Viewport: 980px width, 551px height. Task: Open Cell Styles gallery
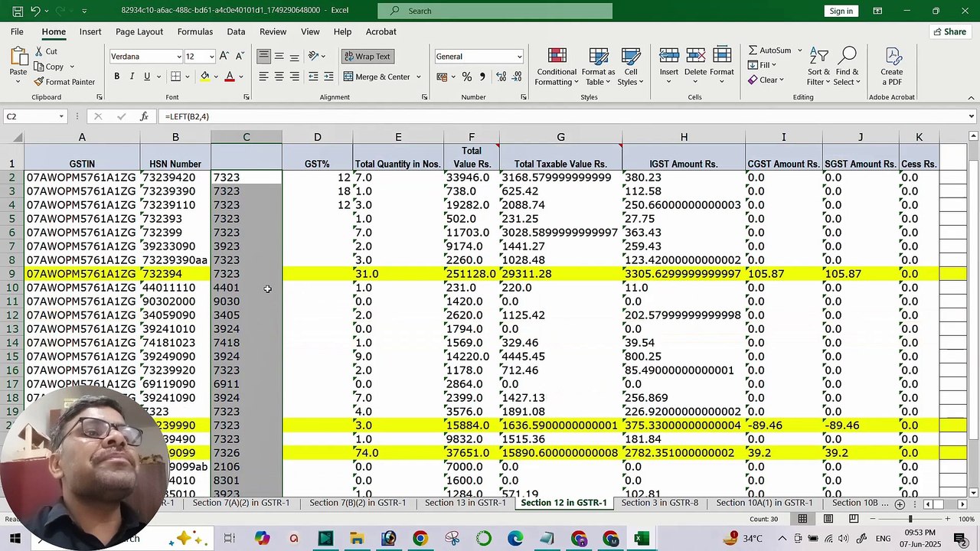point(630,67)
